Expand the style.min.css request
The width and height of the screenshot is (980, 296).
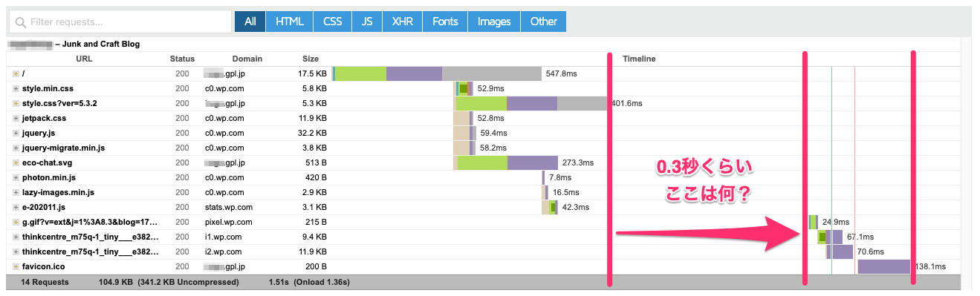click(16, 88)
